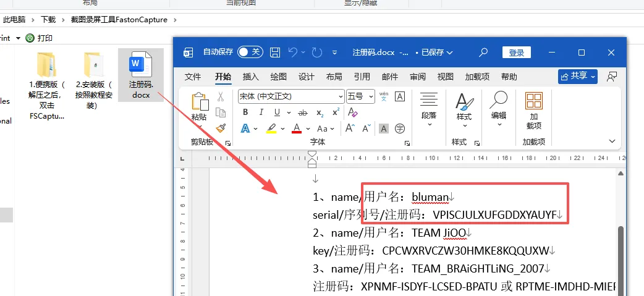Select the 2.安装版 folder in Explorer
This screenshot has height=296, width=644.
[94, 80]
